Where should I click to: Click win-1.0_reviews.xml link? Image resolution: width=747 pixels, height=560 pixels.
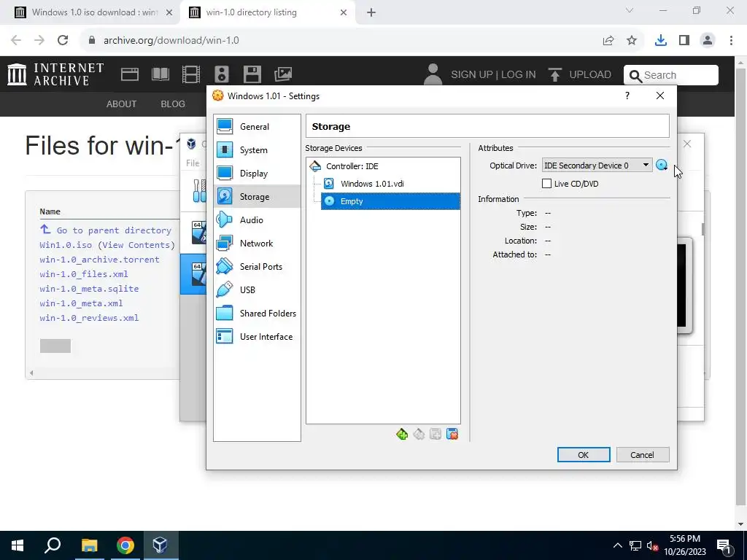(x=89, y=318)
